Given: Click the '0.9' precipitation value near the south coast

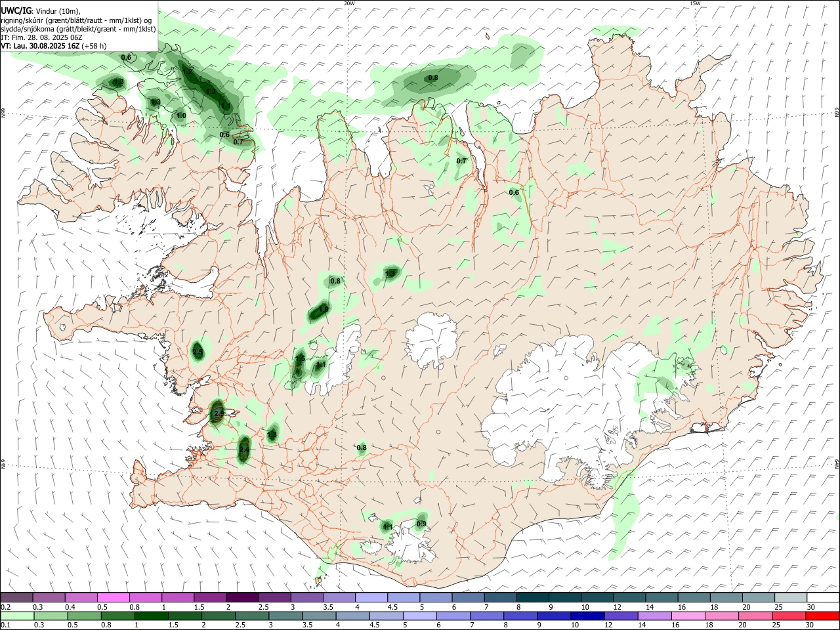Looking at the screenshot, I should tap(421, 524).
